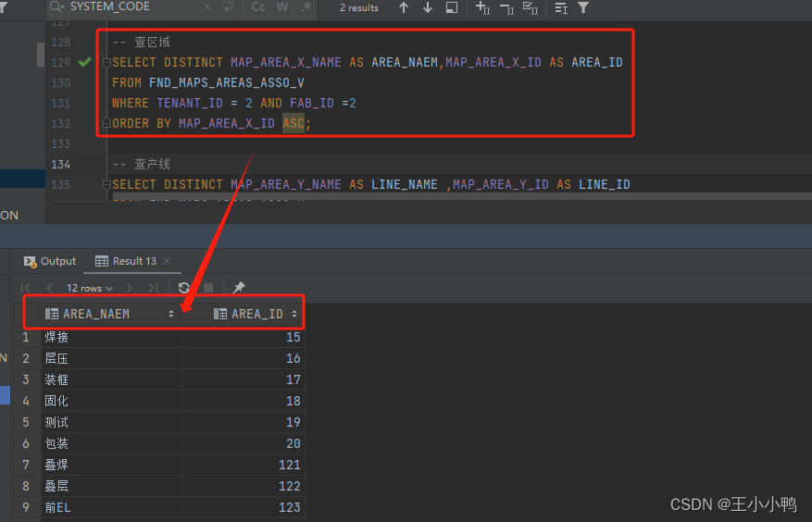The image size is (812, 522).
Task: Collapse the fold marker at line 129
Action: [x=106, y=63]
